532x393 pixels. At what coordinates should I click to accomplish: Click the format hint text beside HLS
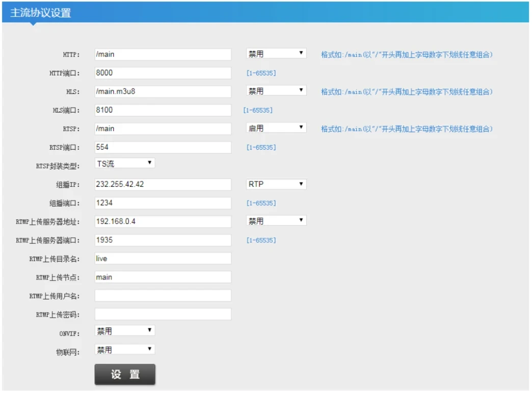pyautogui.click(x=407, y=92)
